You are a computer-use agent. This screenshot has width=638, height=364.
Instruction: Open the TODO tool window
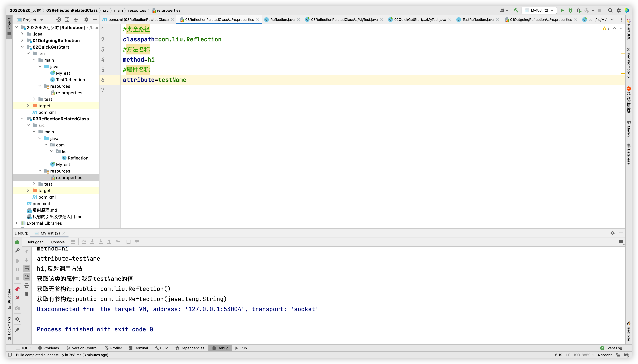(24, 348)
